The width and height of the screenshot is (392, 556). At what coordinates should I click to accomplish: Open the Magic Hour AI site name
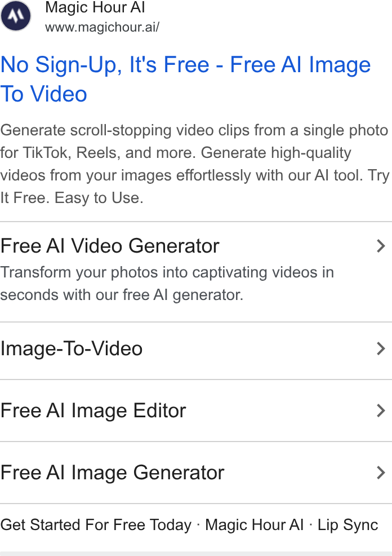tap(95, 7)
